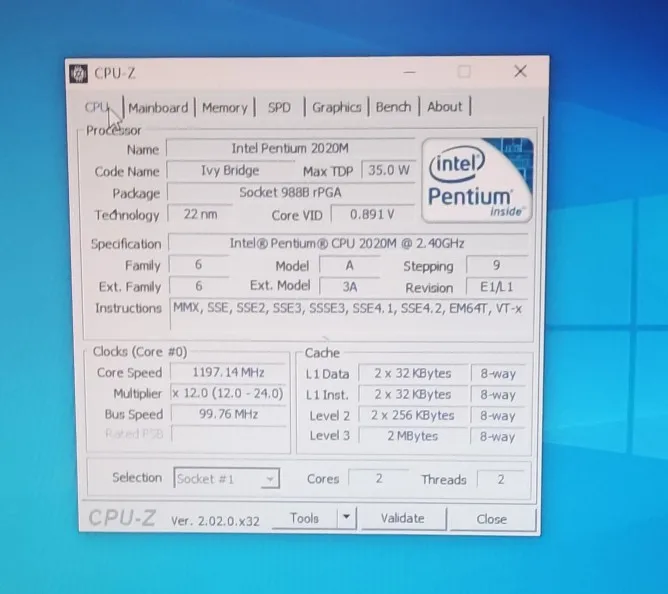Click the Intel Pentium inside logo

tap(477, 180)
